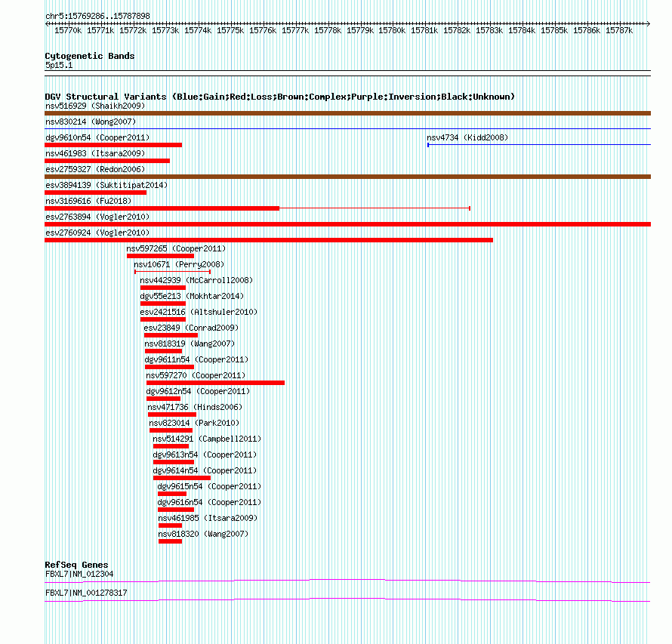Select the brown esv2759327 complex bar
Screen dimensions: 672x644
click(347, 177)
